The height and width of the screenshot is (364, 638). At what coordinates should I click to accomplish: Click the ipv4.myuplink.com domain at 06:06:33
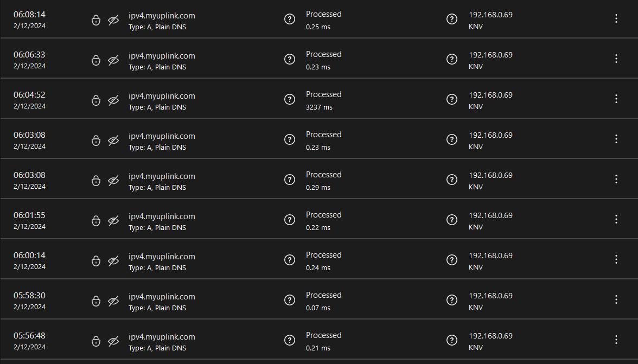point(162,56)
